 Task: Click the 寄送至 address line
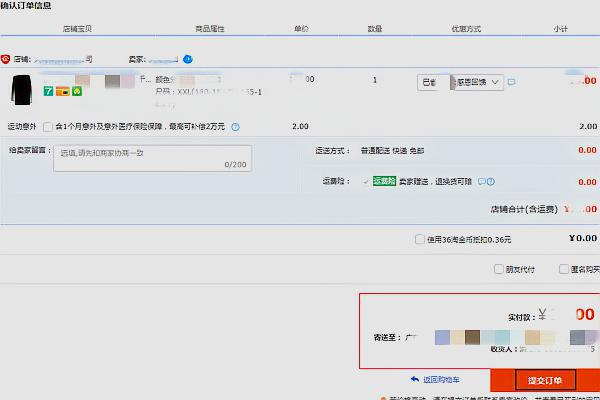486,338
